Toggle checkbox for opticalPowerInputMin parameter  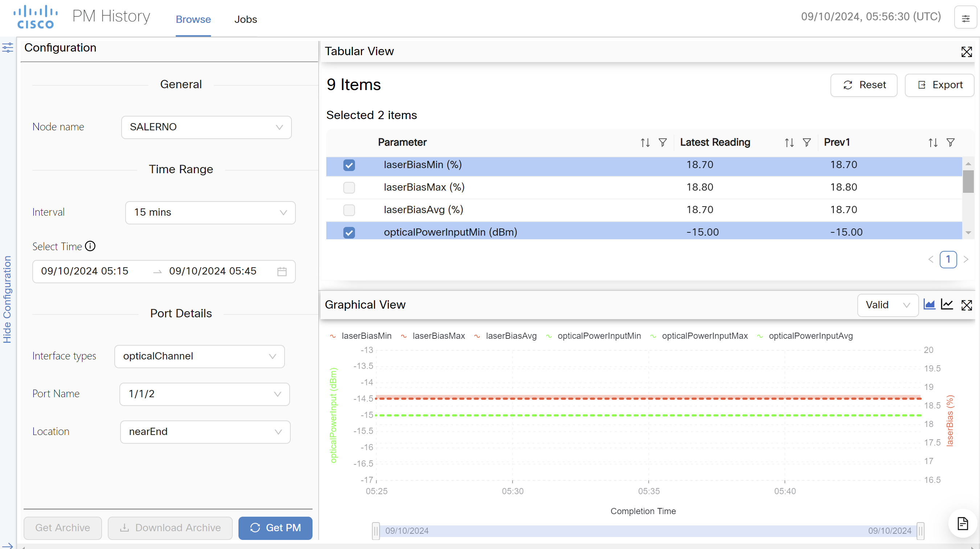[x=349, y=231]
